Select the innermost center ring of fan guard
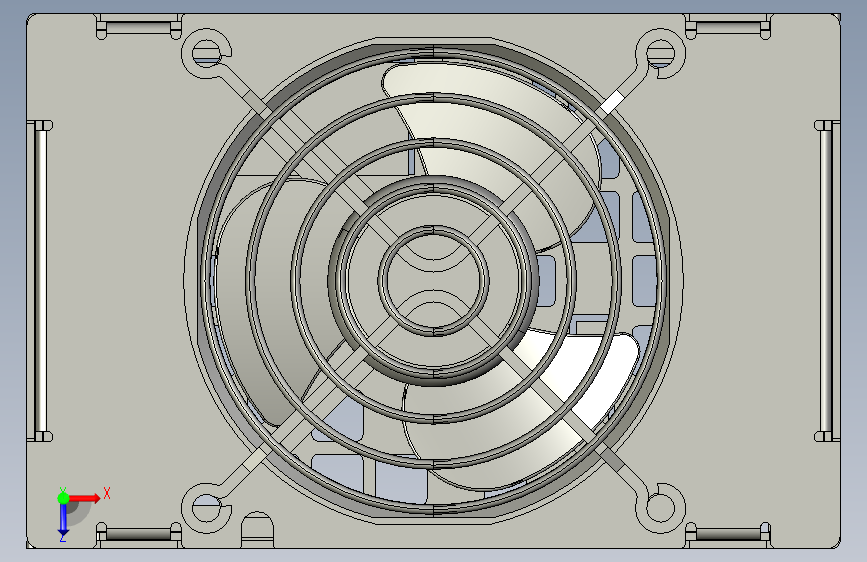 [434, 280]
